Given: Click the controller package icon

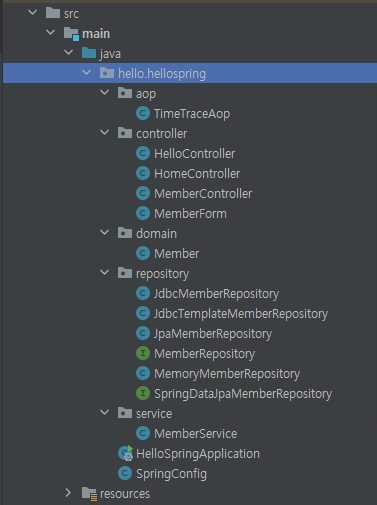Looking at the screenshot, I should coord(125,133).
